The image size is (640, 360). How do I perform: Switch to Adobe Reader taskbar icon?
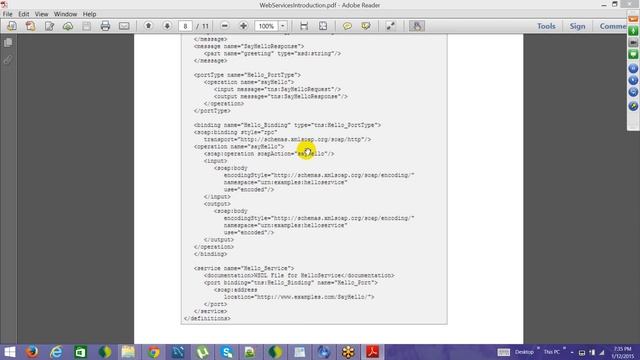[372, 352]
